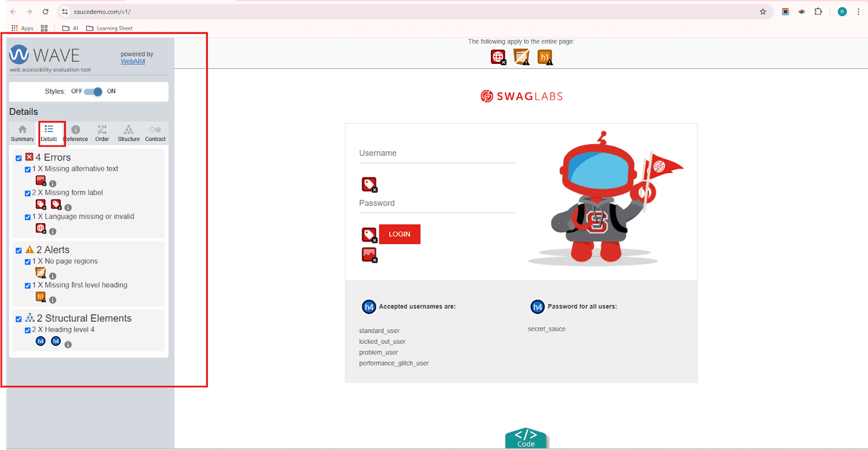The height and width of the screenshot is (450, 868).
Task: Click the No page regions icon in sidebar
Action: pos(41,273)
